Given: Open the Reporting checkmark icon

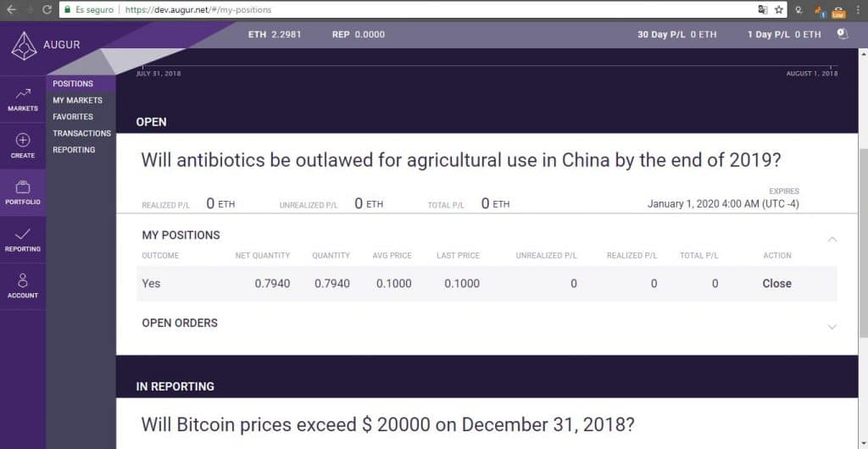Looking at the screenshot, I should (x=23, y=234).
